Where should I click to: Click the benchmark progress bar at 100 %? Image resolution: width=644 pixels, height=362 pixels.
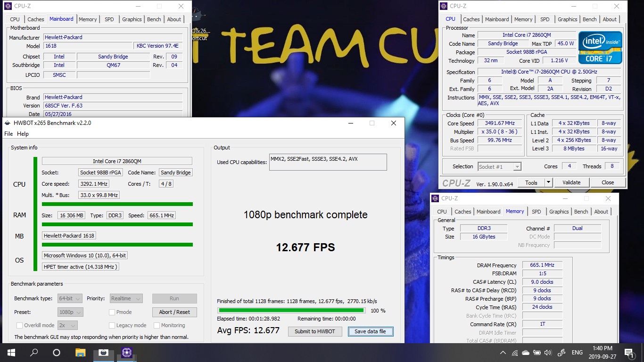coord(291,311)
